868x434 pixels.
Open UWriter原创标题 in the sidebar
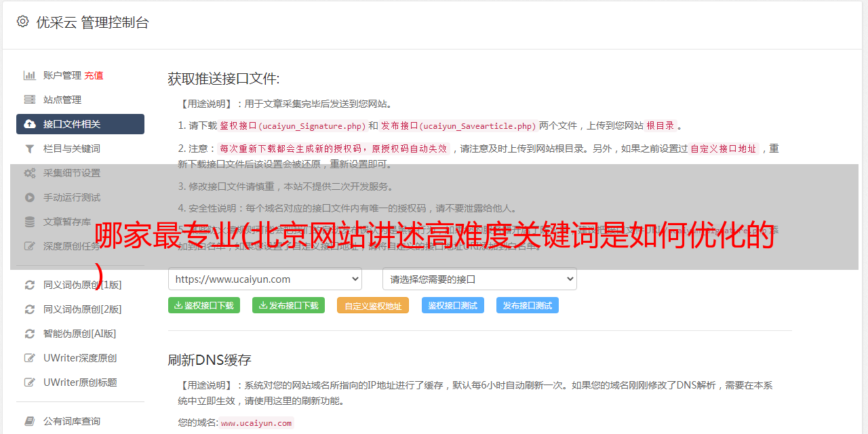click(x=80, y=382)
